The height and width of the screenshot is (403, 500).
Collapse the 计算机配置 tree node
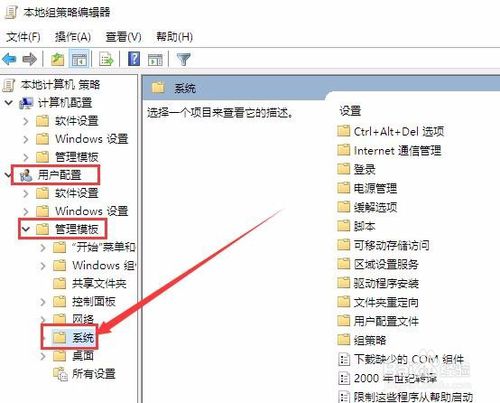pos(9,103)
